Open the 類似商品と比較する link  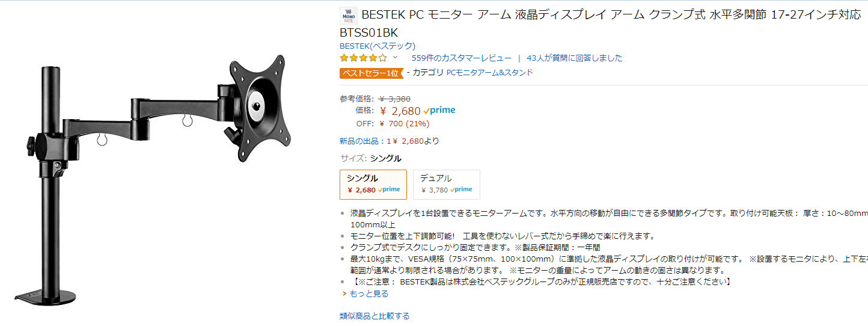point(374,316)
